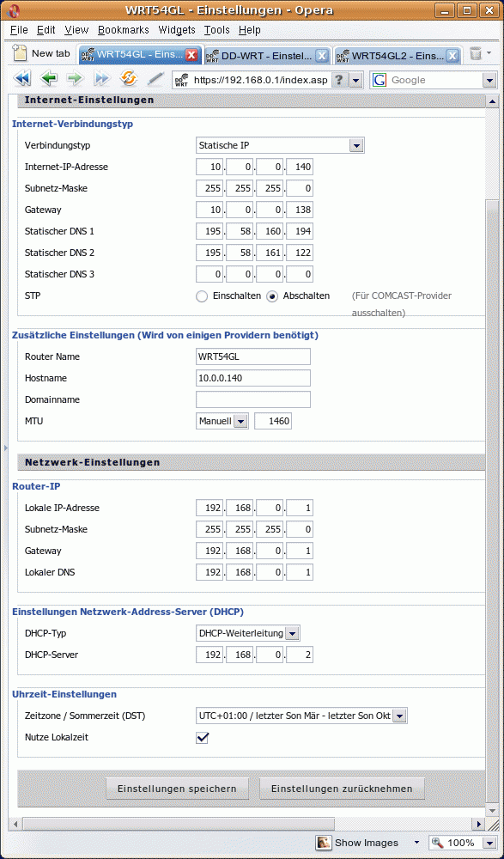Click the last octet of Statischer DNS 2
504x859 pixels.
(x=300, y=253)
